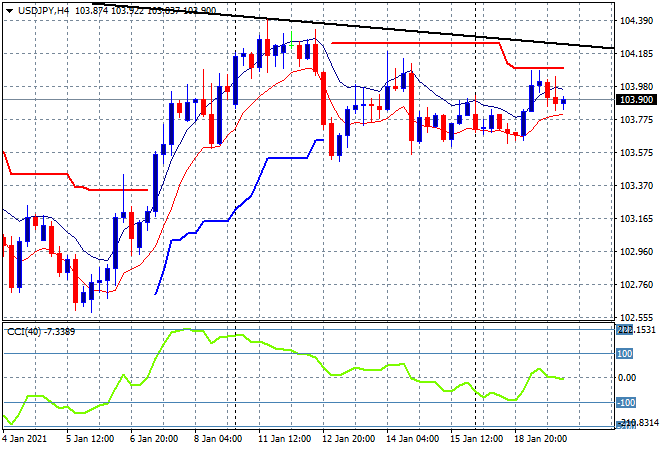Image resolution: width=660 pixels, height=450 pixels.
Task: Click the 14 Jan 04:00 time label
Action: pos(412,438)
